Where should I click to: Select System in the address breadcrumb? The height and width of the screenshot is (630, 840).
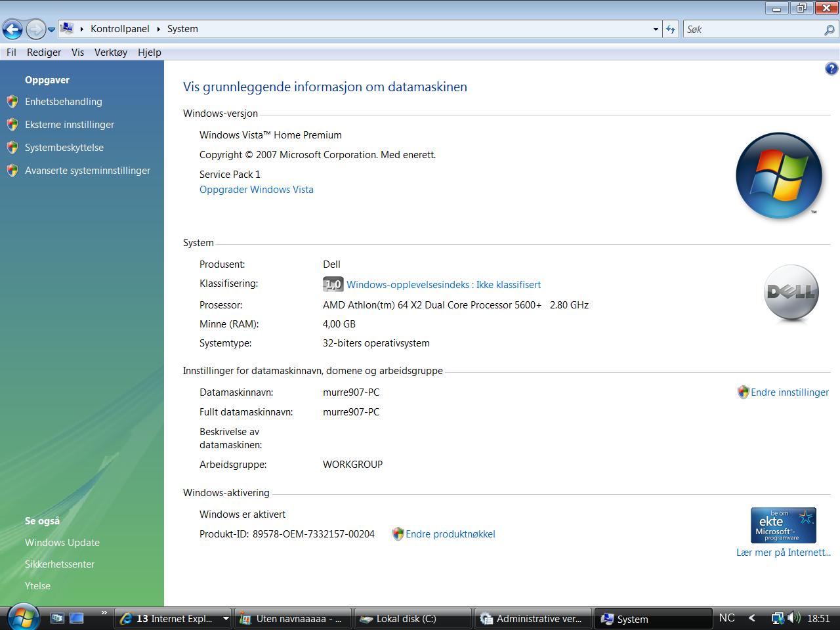click(182, 29)
